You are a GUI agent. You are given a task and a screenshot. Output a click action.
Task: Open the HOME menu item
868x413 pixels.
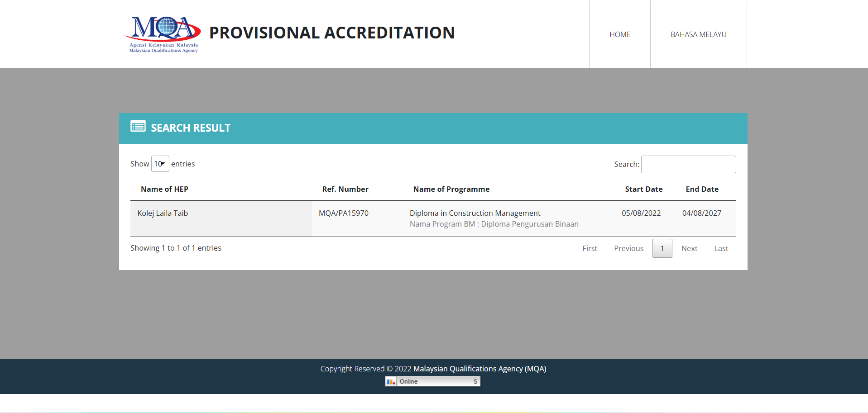(619, 34)
